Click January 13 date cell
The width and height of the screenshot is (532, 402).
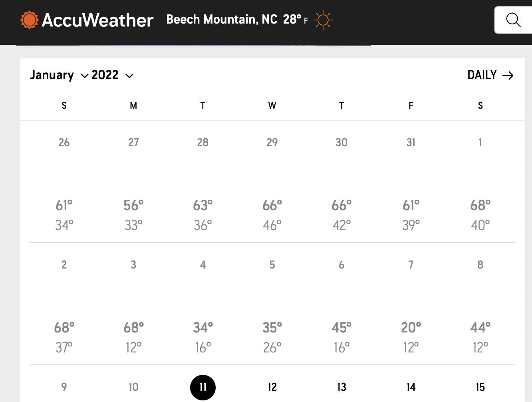point(341,387)
